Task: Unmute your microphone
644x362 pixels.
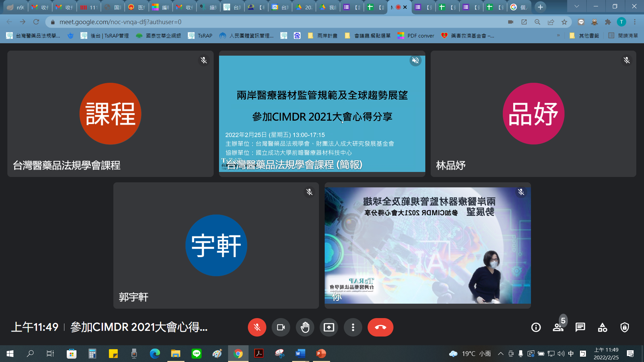Action: click(x=257, y=327)
